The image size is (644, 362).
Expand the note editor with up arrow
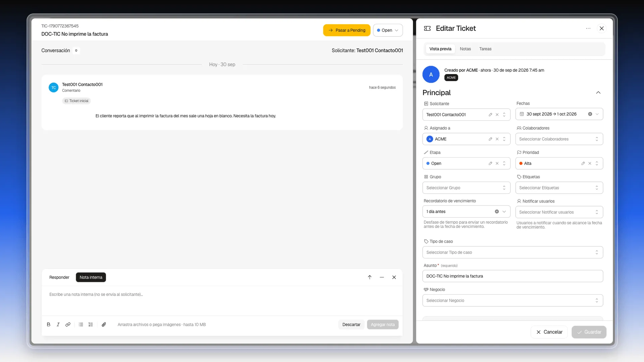[x=370, y=277]
